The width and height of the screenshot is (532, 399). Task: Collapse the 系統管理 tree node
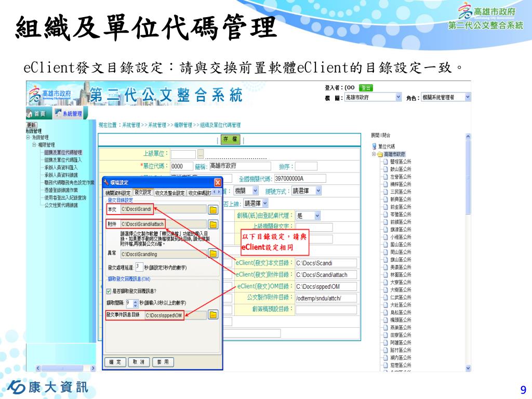tap(28, 137)
